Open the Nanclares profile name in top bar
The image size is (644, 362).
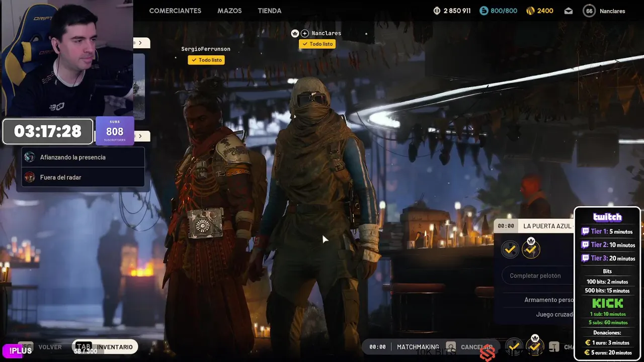[612, 11]
